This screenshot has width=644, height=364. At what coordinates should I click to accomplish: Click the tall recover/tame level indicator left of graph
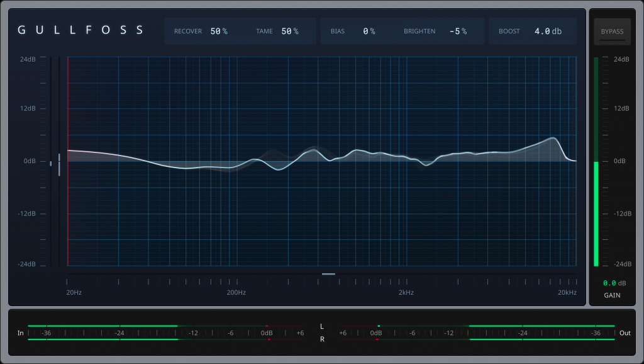tap(59, 164)
